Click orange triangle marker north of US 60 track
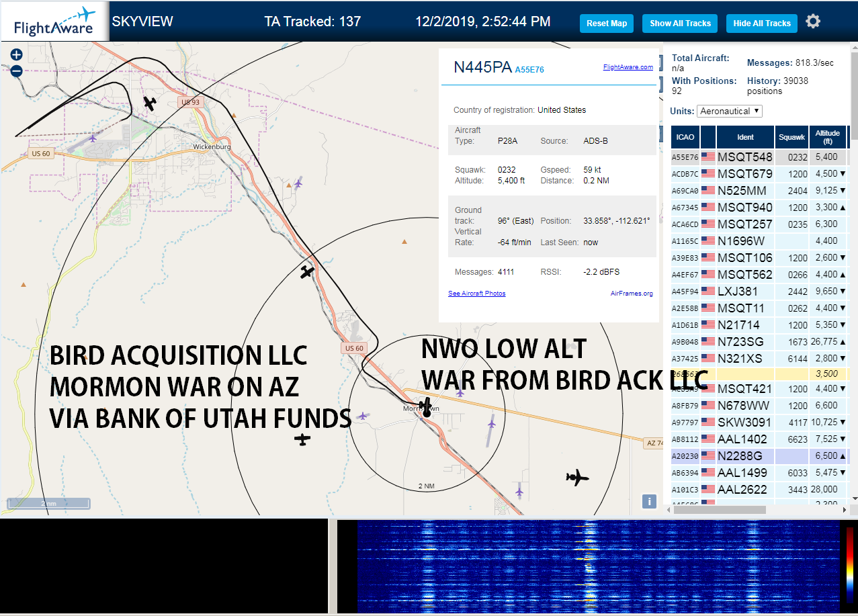 tap(404, 241)
